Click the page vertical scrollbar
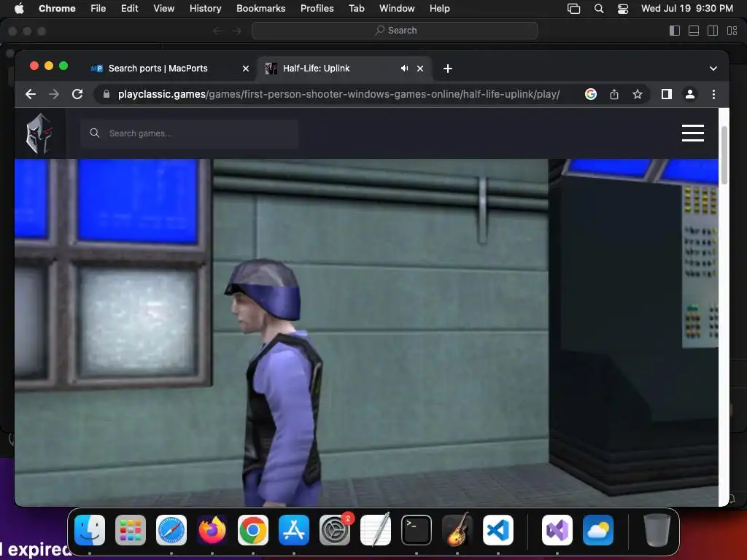 (724, 155)
